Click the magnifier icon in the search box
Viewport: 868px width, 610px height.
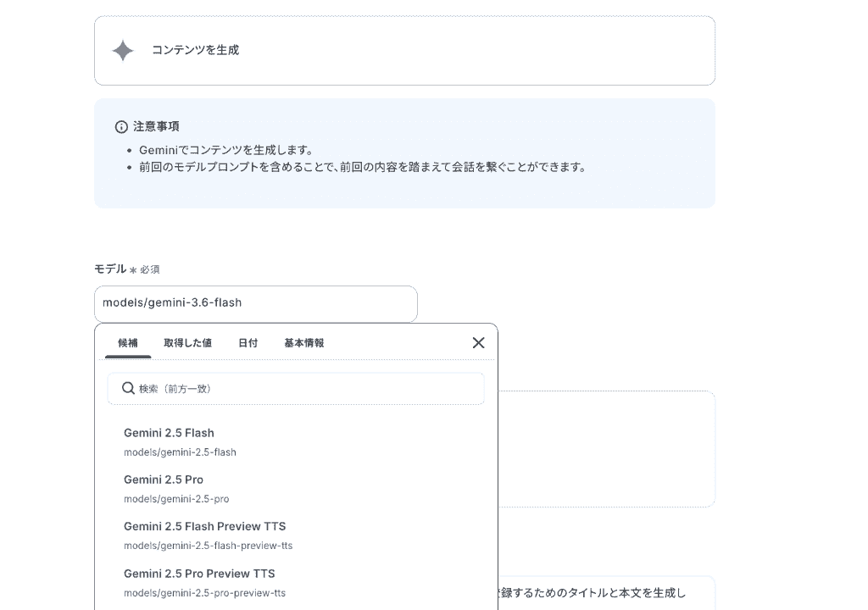click(128, 388)
